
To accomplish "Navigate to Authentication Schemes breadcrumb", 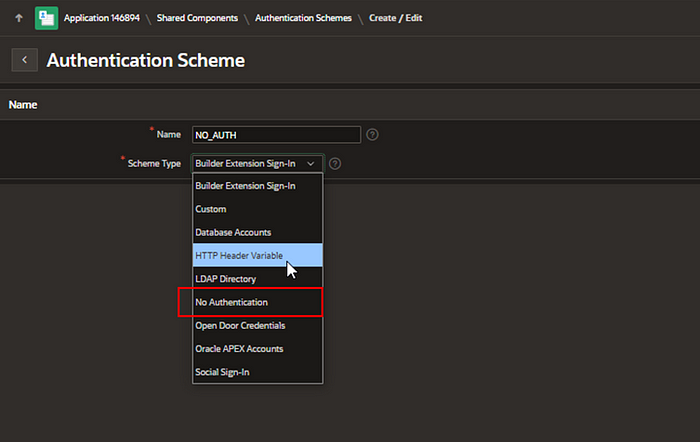I will click(303, 18).
